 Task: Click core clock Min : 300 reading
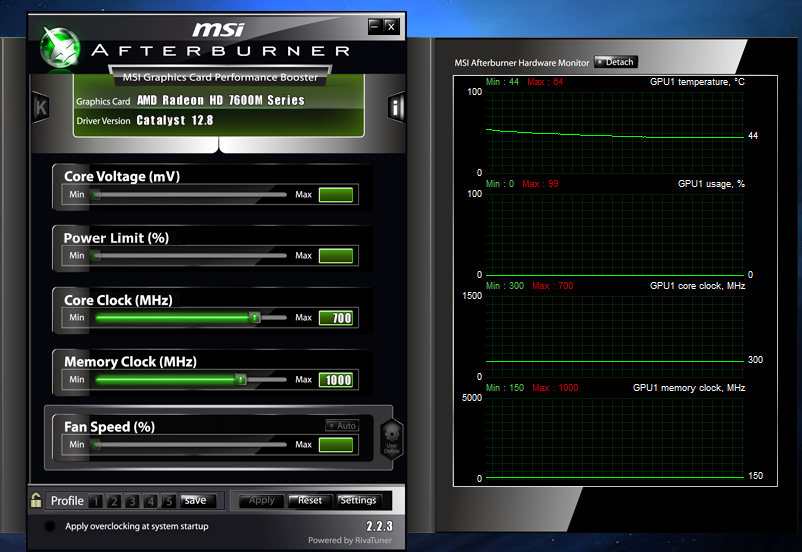(504, 285)
